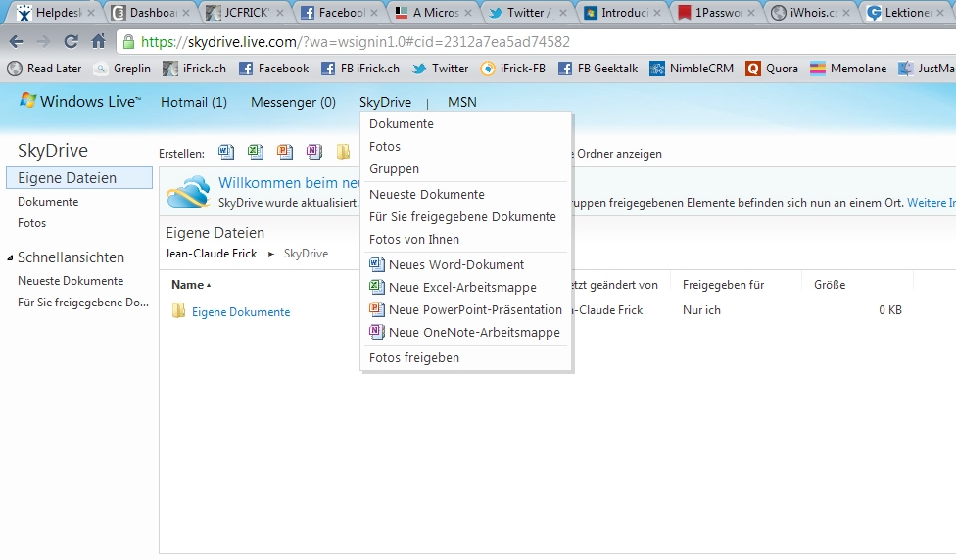
Task: Click the create Word document toolbar icon
Action: pos(225,152)
